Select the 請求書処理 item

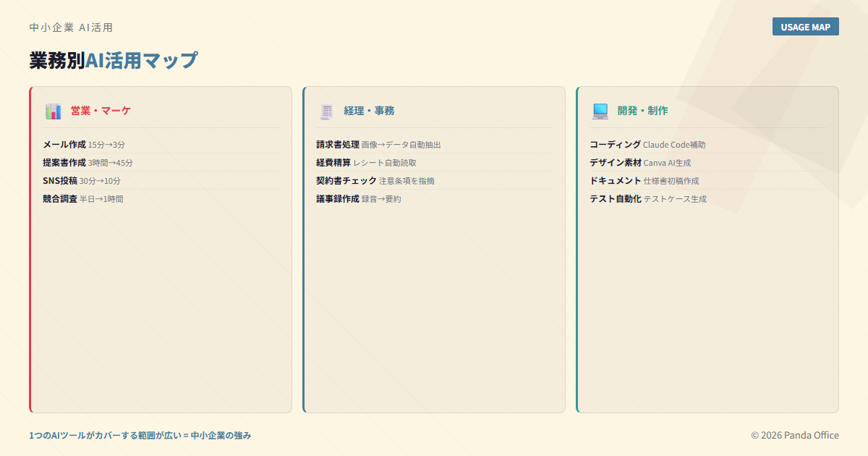378,145
